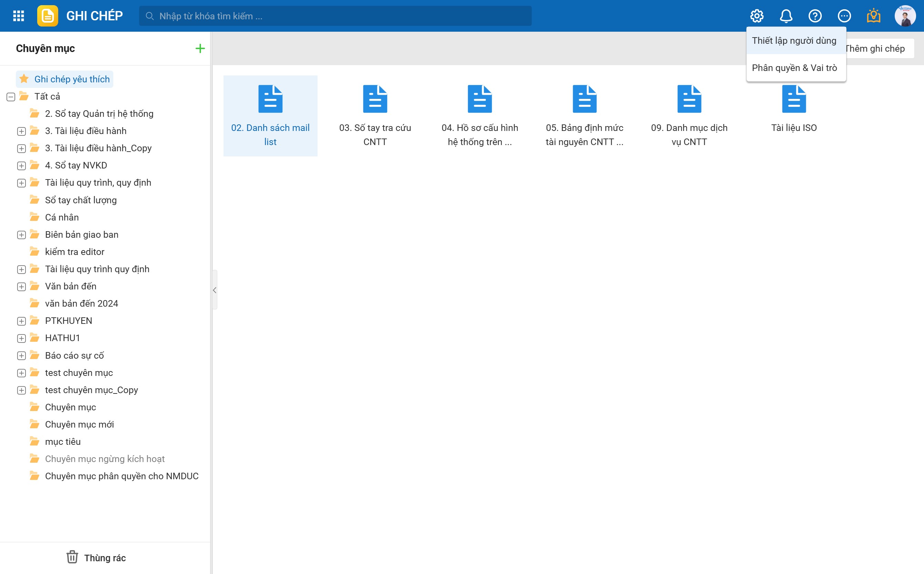Click the user profile avatar
Viewport: 924px width, 574px height.
pos(905,16)
